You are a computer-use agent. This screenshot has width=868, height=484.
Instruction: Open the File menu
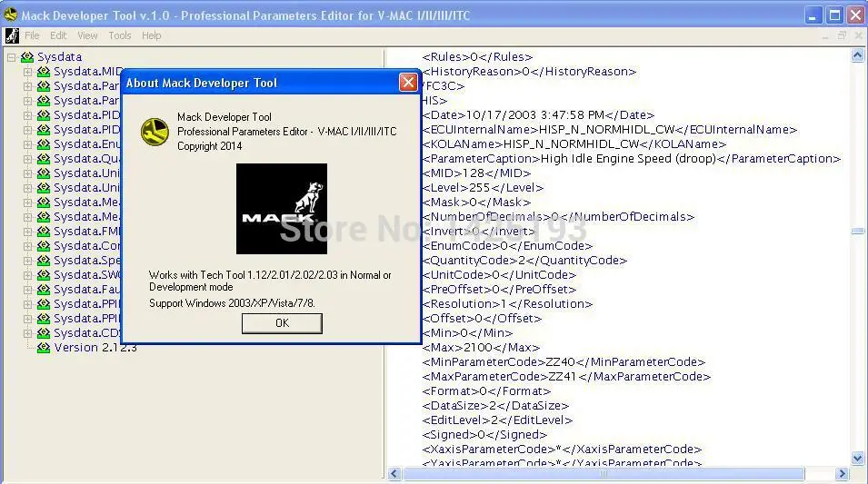point(32,35)
